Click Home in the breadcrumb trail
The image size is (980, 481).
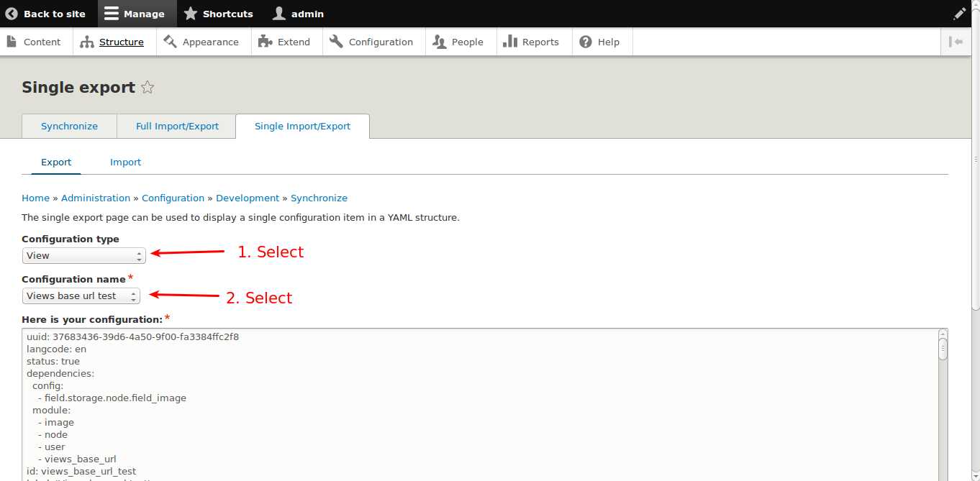(x=35, y=198)
